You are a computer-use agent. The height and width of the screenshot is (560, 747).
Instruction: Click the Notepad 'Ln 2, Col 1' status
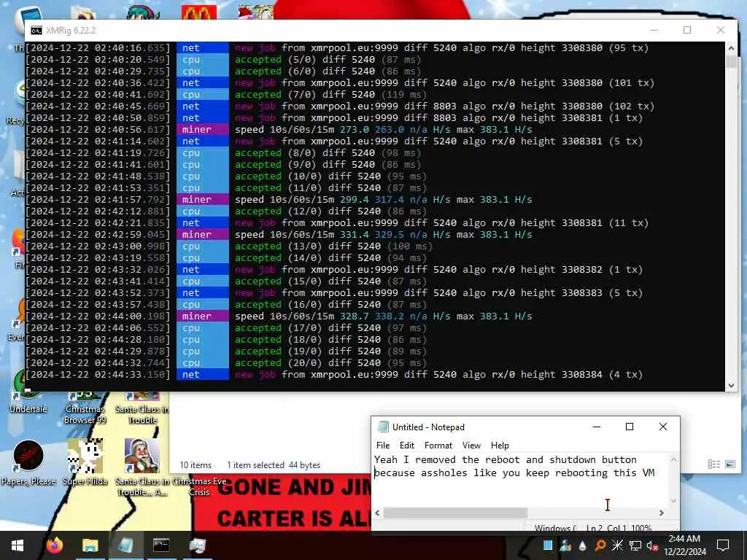[605, 528]
